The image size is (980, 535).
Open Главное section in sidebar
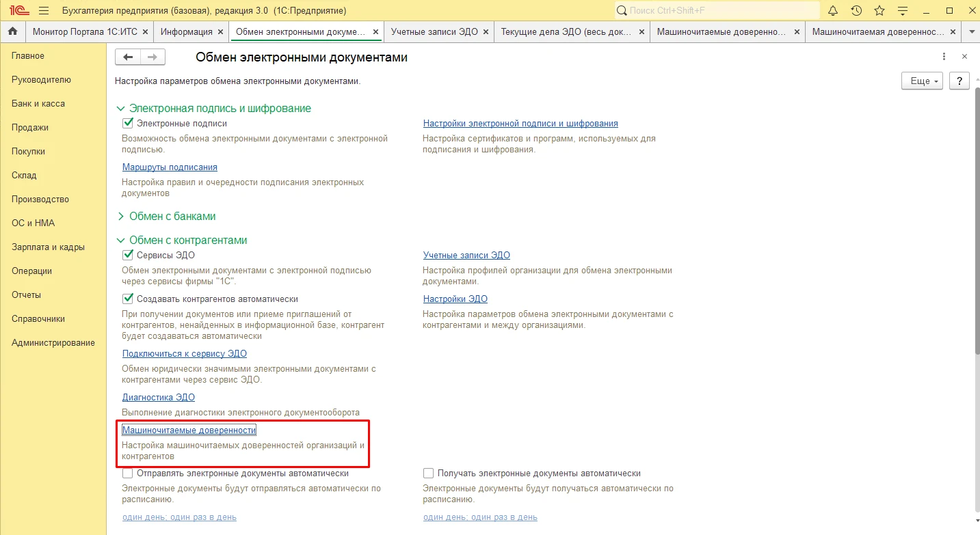click(28, 56)
